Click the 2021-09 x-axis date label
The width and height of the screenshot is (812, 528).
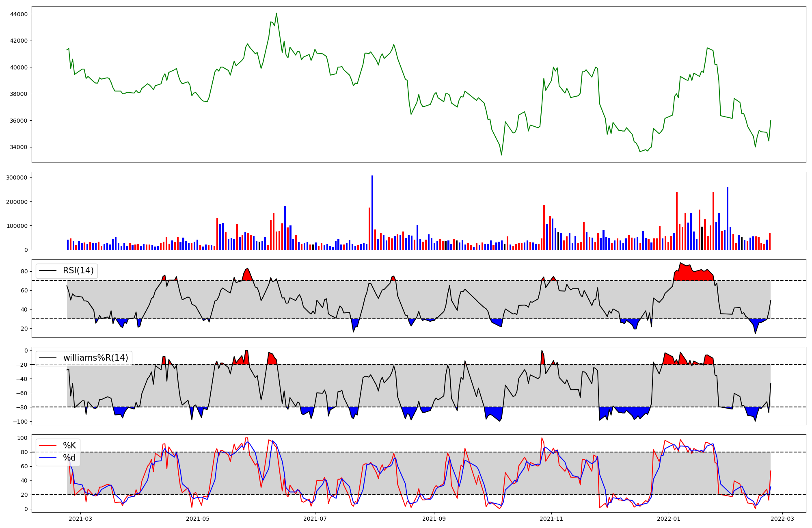[434, 519]
